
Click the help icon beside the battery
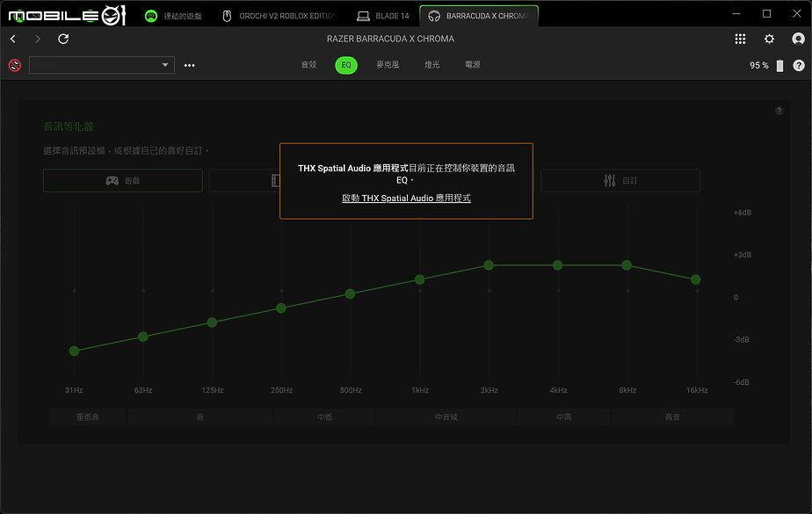click(x=799, y=65)
